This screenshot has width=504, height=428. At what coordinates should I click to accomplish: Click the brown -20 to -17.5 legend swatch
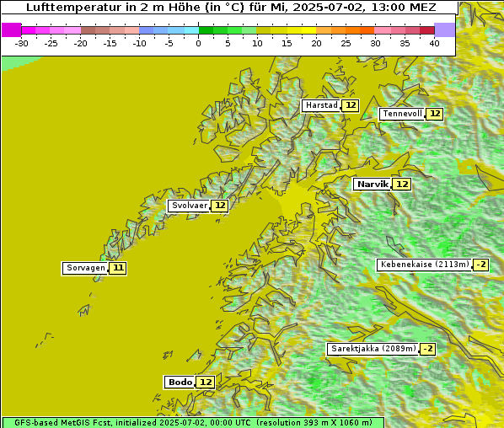pyautogui.click(x=88, y=30)
